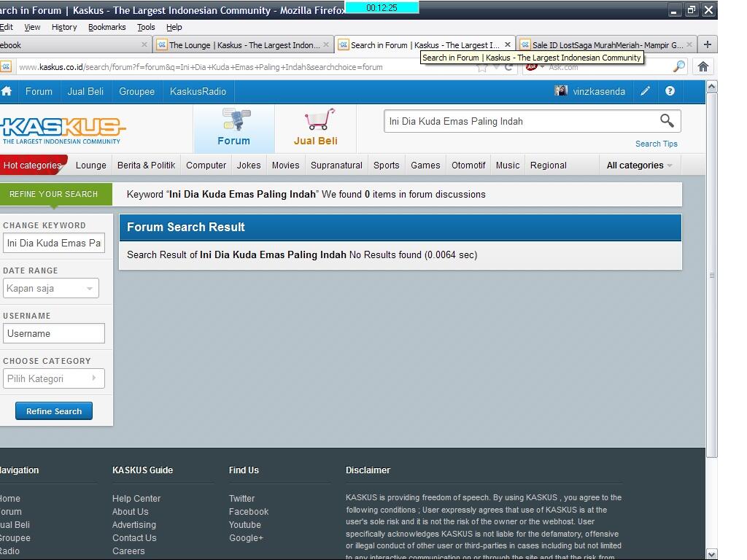
Task: Open the Contact Us footer link
Action: [x=134, y=537]
